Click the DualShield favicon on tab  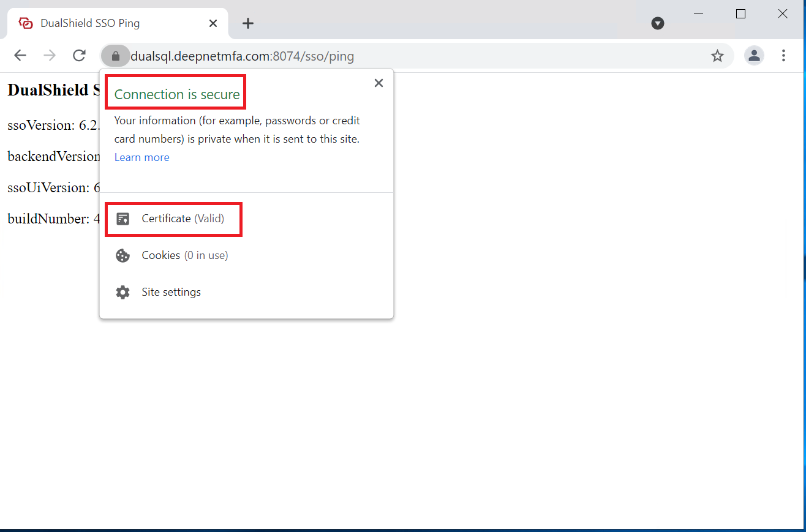tap(26, 23)
